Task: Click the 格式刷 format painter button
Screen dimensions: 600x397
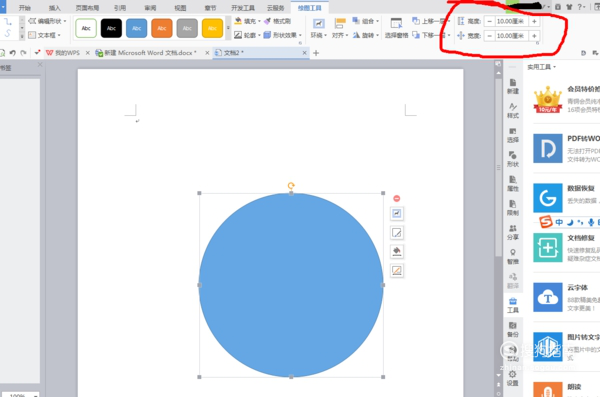Action: pyautogui.click(x=277, y=21)
